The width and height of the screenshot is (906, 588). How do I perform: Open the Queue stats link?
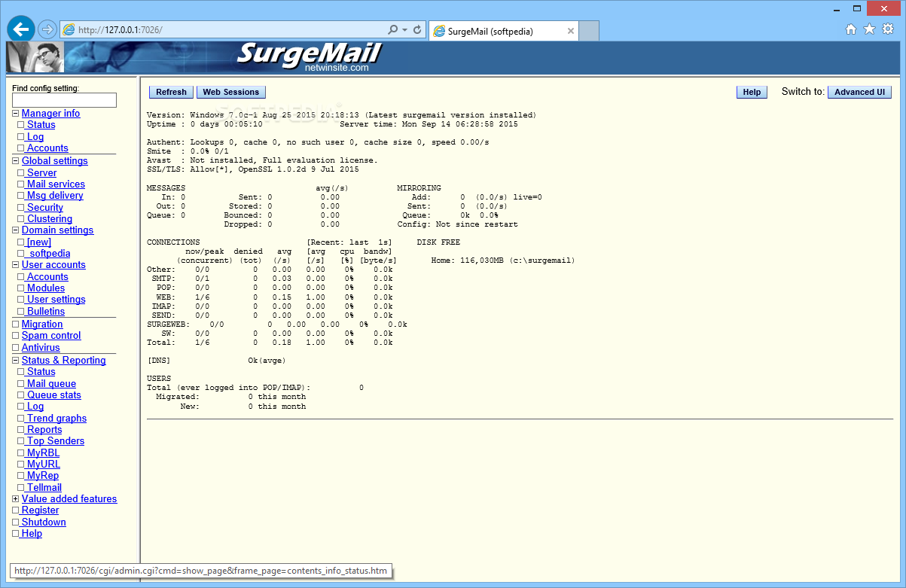[x=54, y=395]
